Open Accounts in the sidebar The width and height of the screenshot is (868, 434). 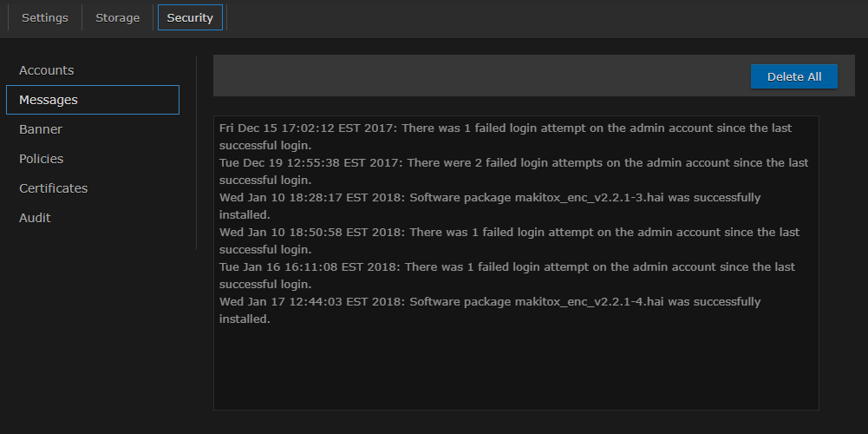pos(47,70)
